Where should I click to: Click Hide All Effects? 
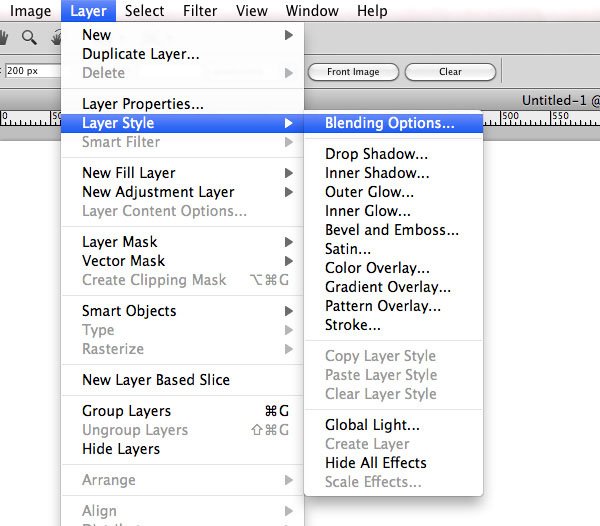click(x=376, y=463)
